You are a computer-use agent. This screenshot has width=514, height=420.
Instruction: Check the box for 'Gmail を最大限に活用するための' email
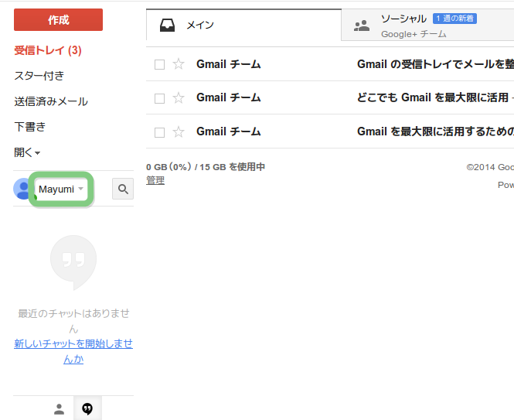tap(160, 132)
